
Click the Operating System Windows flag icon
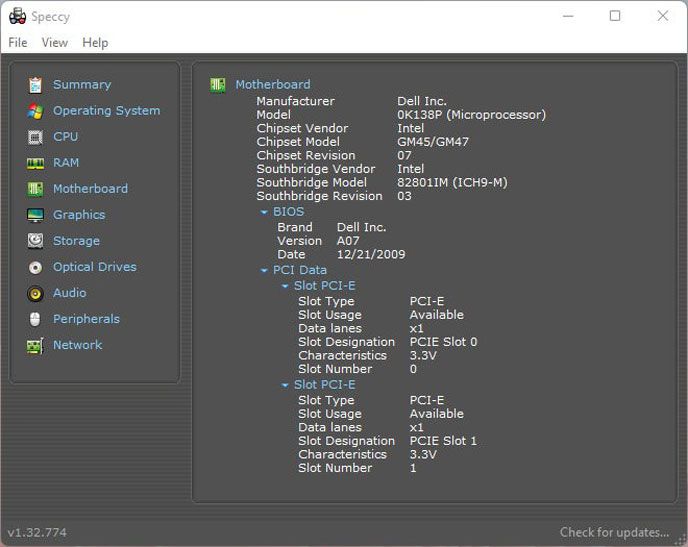coord(36,111)
